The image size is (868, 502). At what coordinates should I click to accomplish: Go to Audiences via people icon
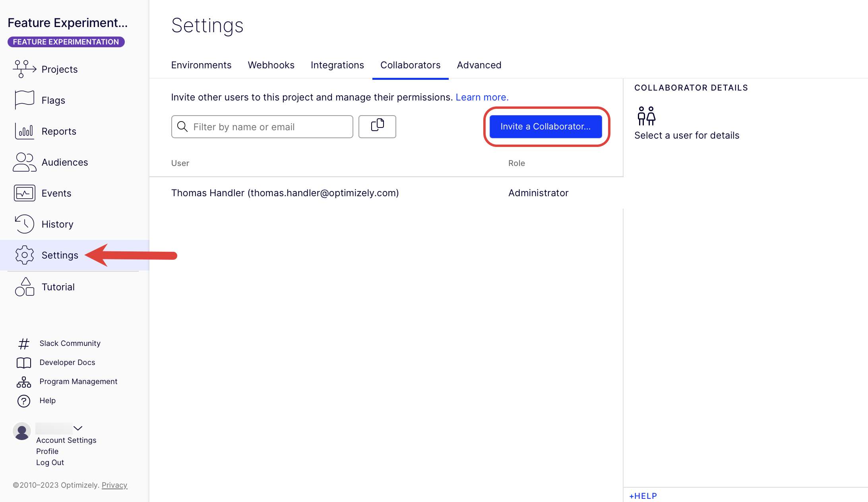tap(24, 162)
